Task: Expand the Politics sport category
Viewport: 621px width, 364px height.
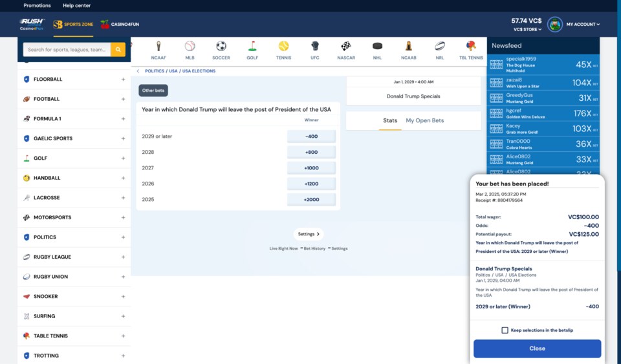Action: tap(123, 237)
